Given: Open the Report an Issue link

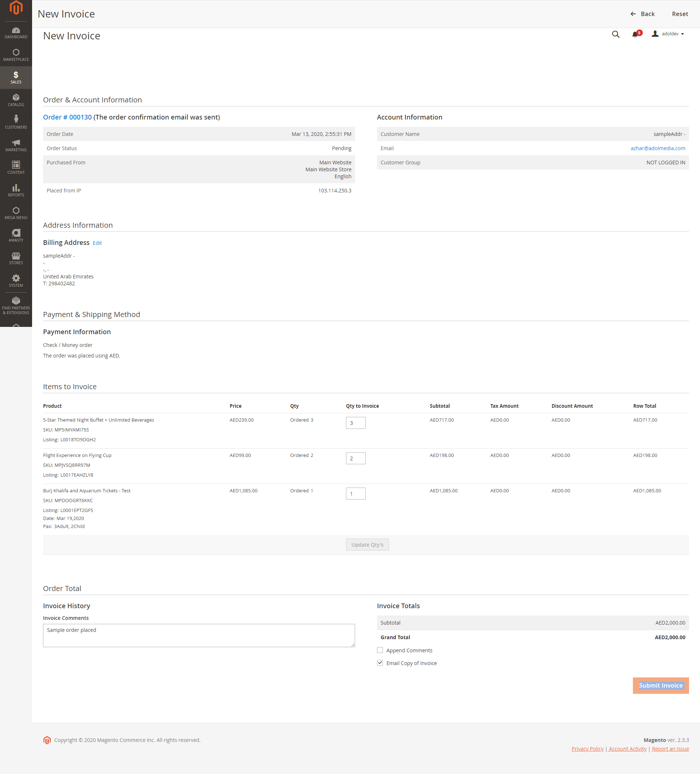Looking at the screenshot, I should coord(670,748).
